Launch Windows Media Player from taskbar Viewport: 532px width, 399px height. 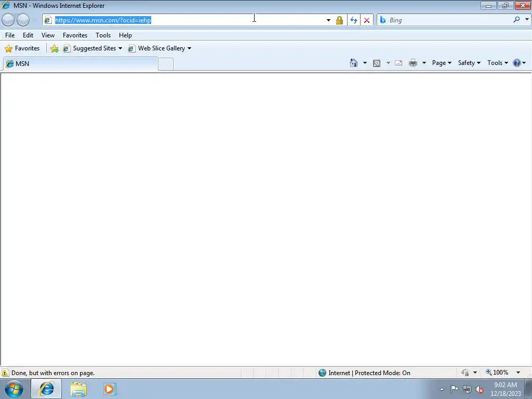point(110,389)
